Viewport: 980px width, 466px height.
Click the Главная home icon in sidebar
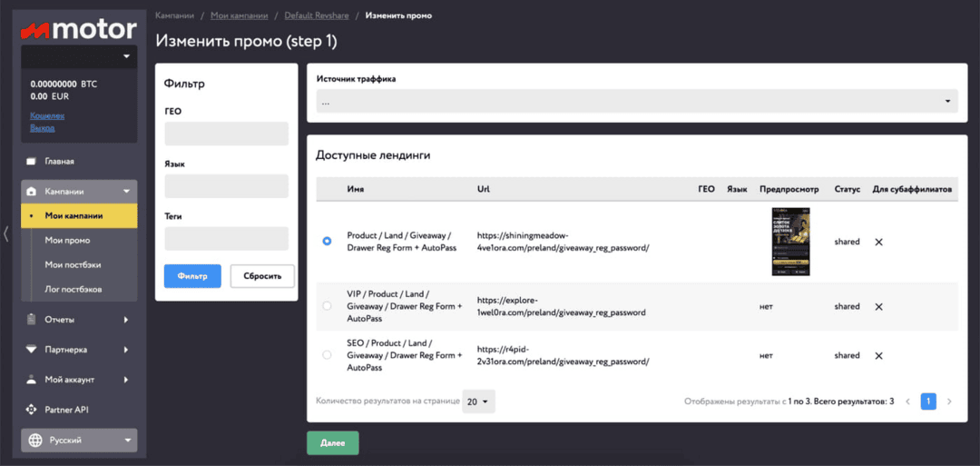coord(31,162)
